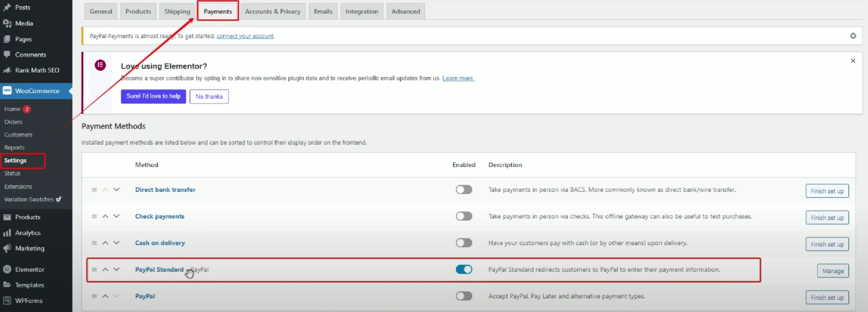Open the Check payments link

coord(160,216)
